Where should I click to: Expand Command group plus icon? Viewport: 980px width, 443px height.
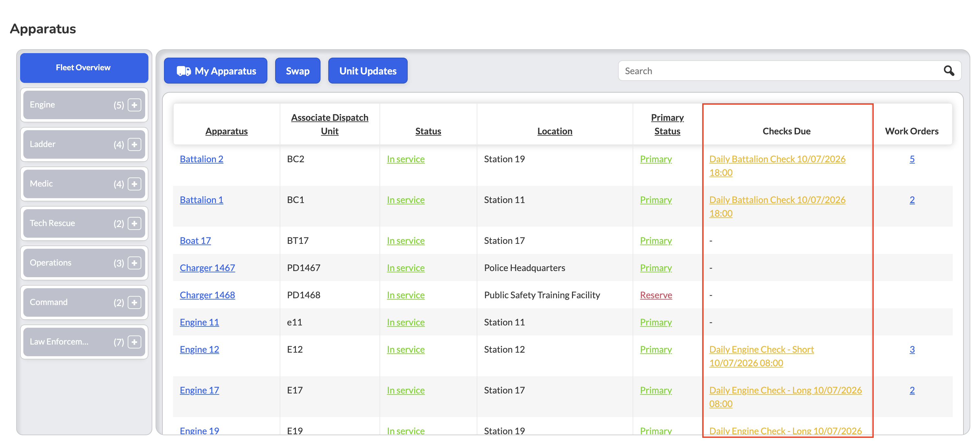coord(134,303)
